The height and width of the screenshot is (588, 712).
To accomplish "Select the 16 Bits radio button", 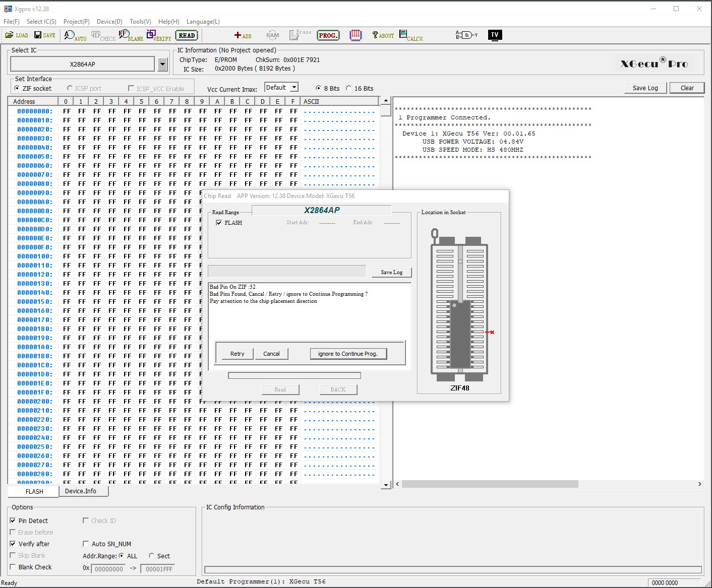I will (348, 88).
